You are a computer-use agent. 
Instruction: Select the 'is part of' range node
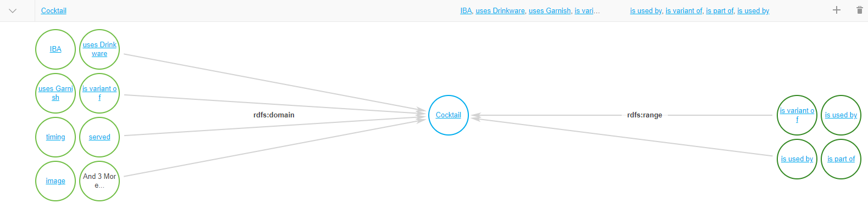coord(841,159)
